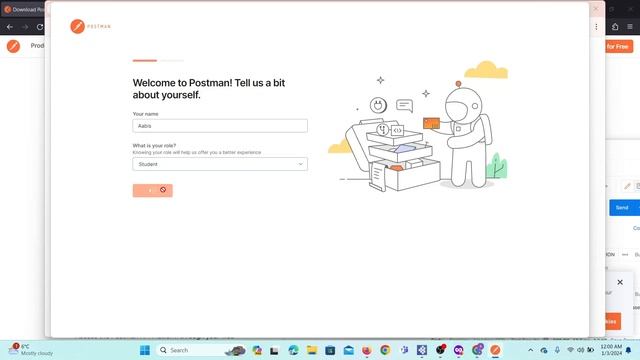Open the browser hamburger menu
Screen dimensions: 640x360
[x=630, y=27]
